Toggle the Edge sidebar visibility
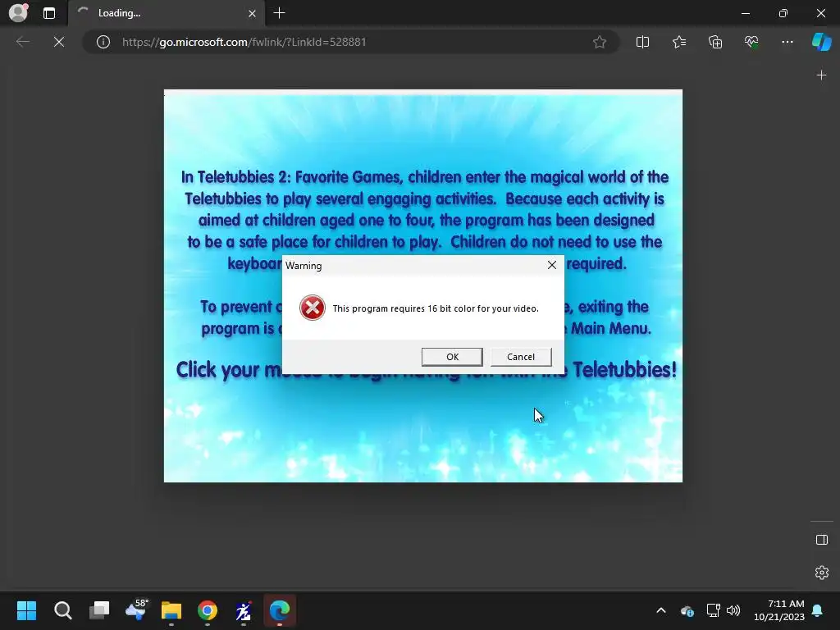 click(x=821, y=540)
